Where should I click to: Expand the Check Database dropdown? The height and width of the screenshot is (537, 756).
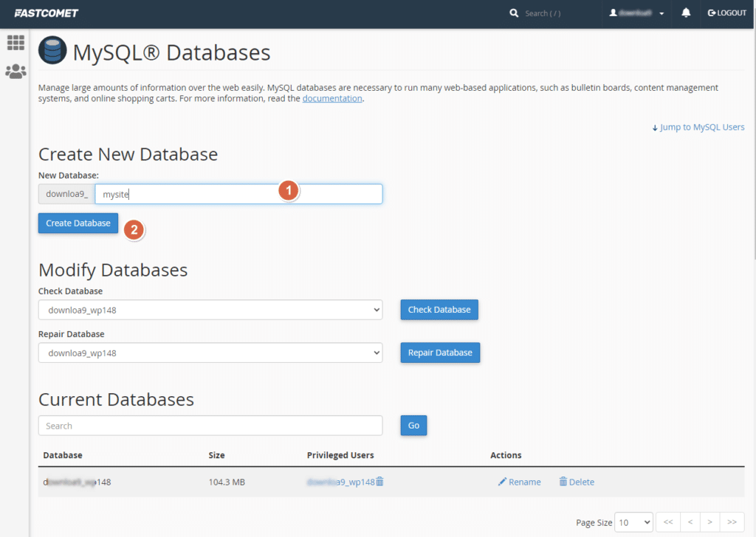tap(210, 310)
